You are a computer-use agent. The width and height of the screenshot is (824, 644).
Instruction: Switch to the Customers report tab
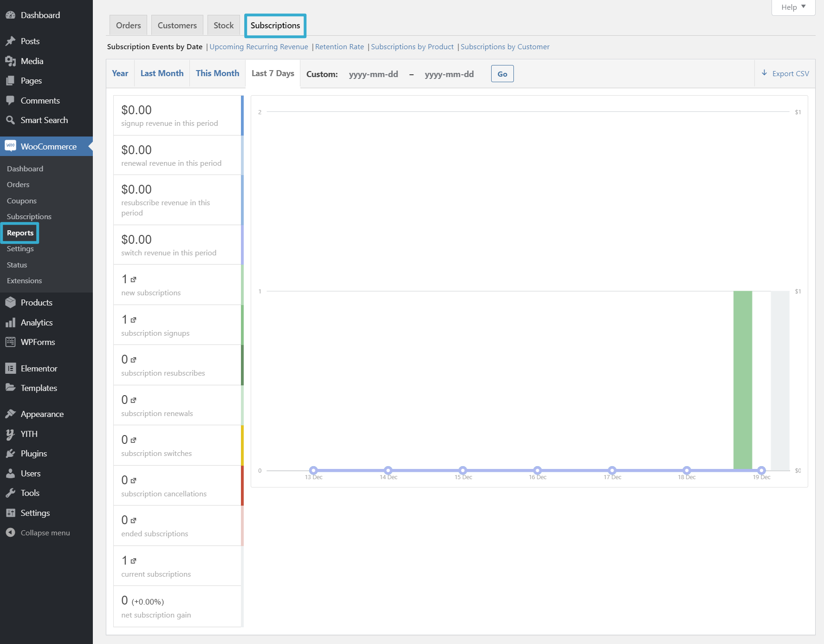(177, 25)
